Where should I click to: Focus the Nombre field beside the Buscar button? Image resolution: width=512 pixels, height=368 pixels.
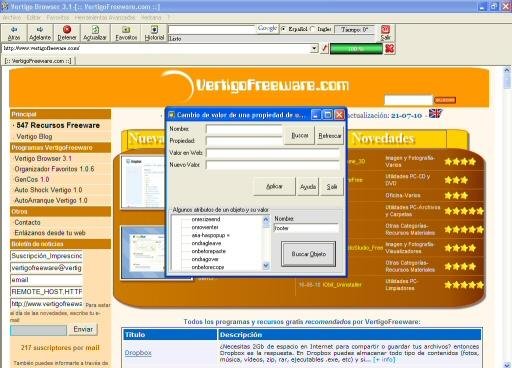[x=244, y=129]
